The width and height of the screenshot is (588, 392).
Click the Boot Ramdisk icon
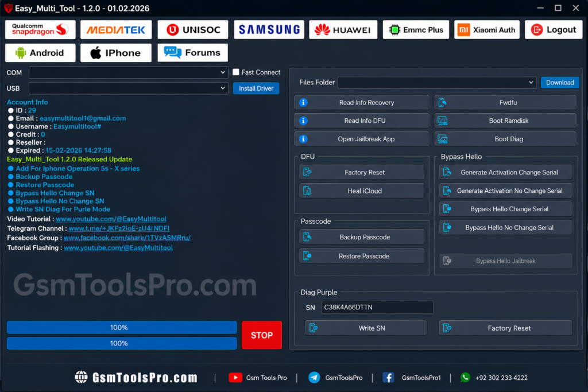pyautogui.click(x=443, y=121)
